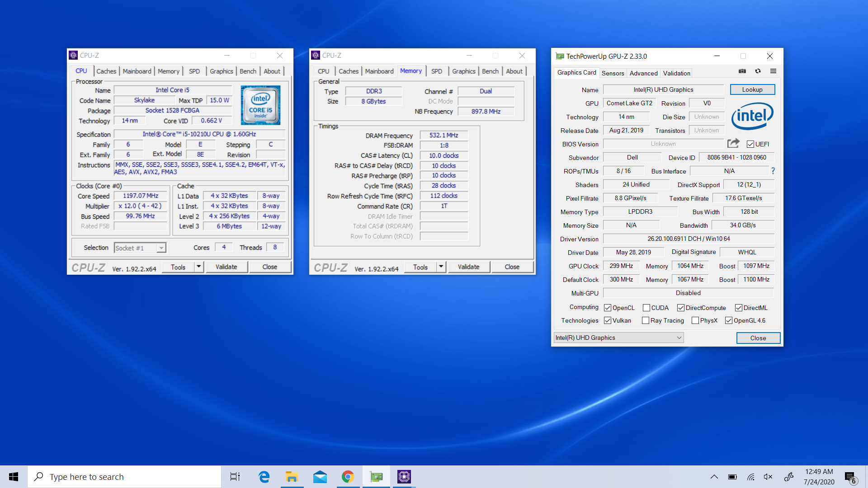Toggle the OpenGL 4.6 checkbox

pos(729,320)
